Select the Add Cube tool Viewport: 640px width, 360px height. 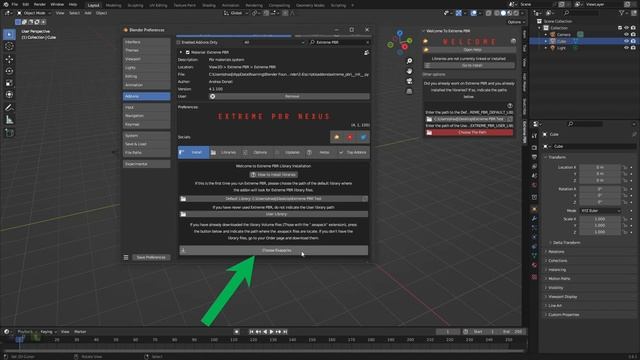[x=9, y=133]
